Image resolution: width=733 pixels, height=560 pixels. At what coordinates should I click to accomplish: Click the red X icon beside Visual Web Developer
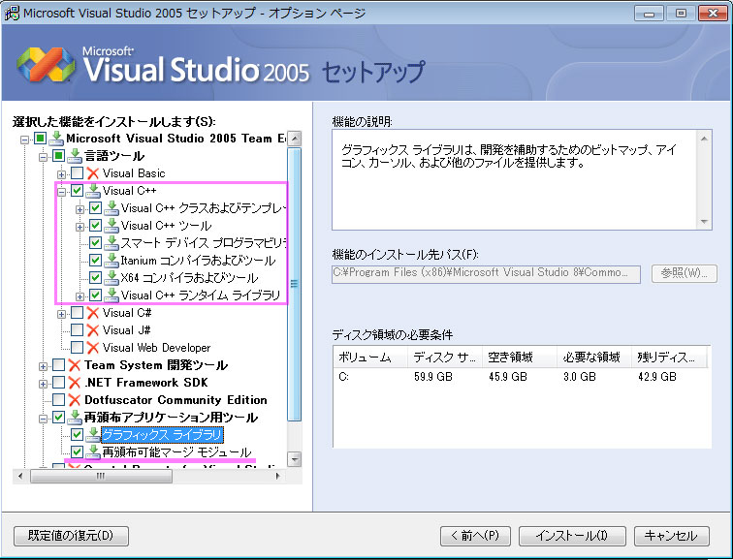click(x=92, y=348)
